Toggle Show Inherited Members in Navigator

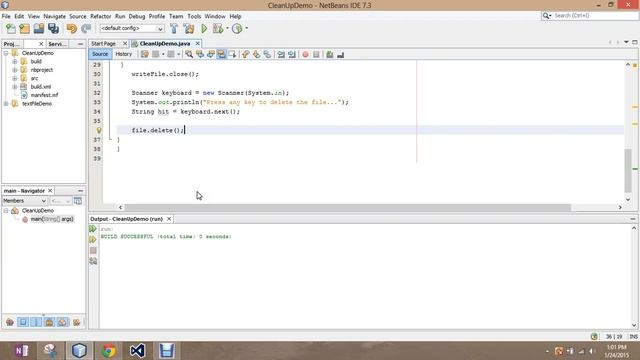coord(10,322)
